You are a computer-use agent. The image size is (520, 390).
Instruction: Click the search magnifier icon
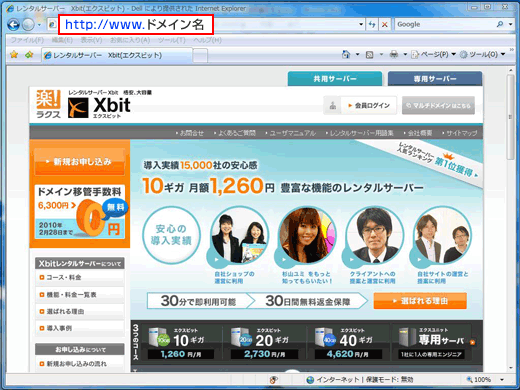(500, 24)
